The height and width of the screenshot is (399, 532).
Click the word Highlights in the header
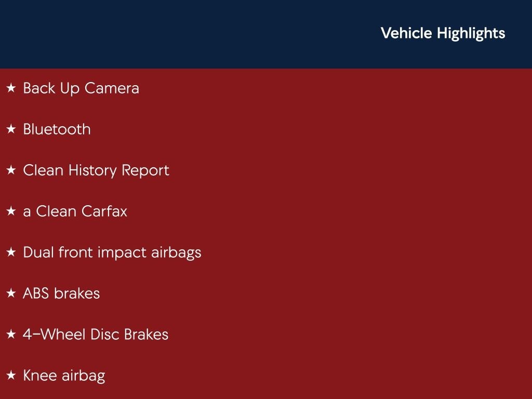[471, 33]
